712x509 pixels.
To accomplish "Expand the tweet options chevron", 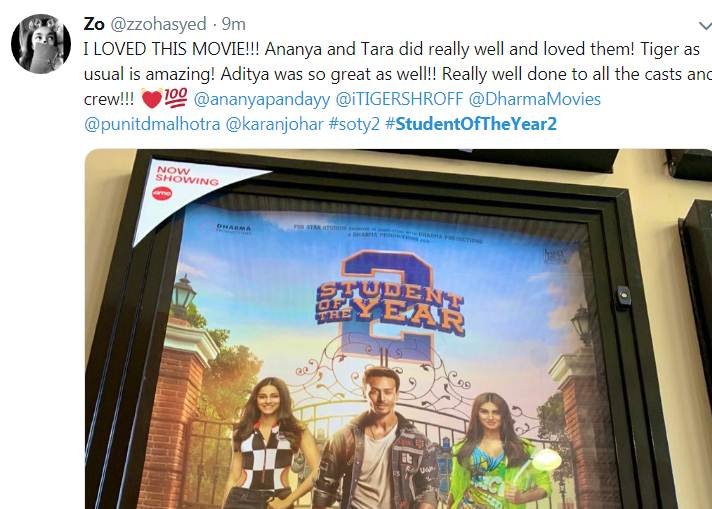I will pos(705,26).
